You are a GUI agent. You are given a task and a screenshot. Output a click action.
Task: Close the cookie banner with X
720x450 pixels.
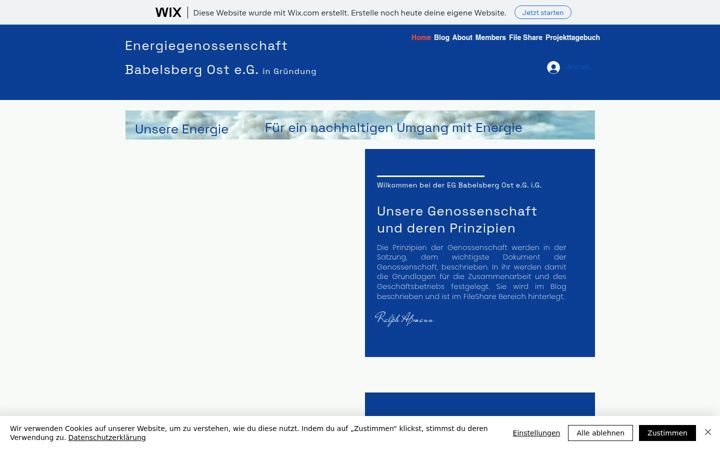(x=708, y=432)
